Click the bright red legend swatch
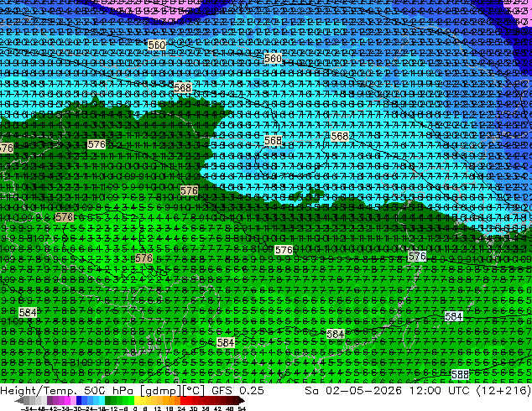Image resolution: width=532 pixels, height=411 pixels. [x=183, y=401]
